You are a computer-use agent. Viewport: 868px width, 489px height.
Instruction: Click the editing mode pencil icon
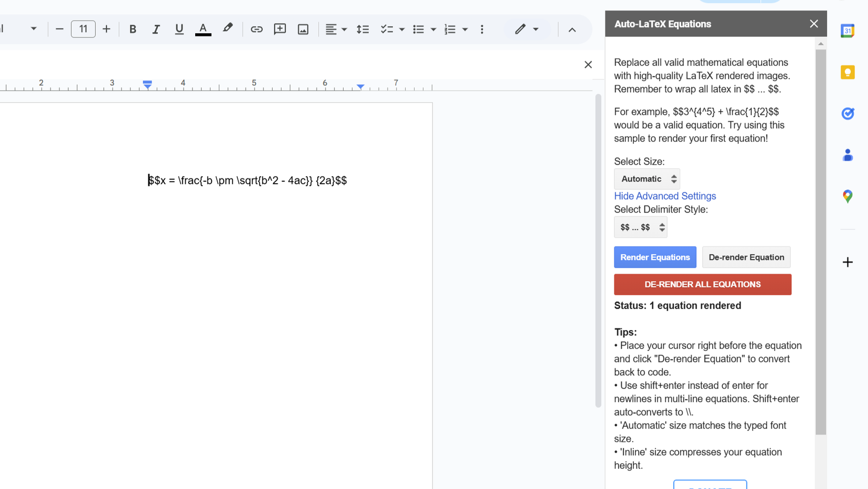(520, 29)
